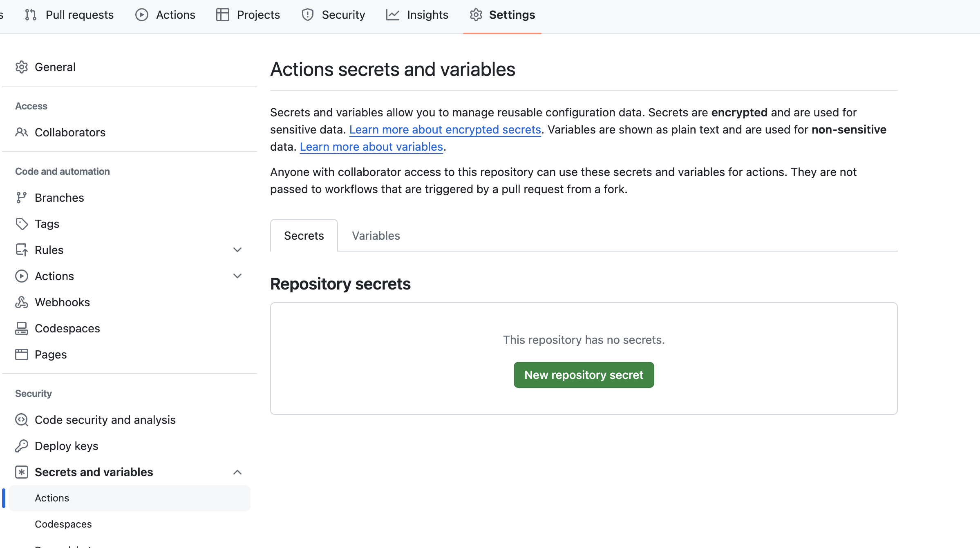Collapse the Secrets and variables section
This screenshot has width=980, height=548.
coord(237,472)
